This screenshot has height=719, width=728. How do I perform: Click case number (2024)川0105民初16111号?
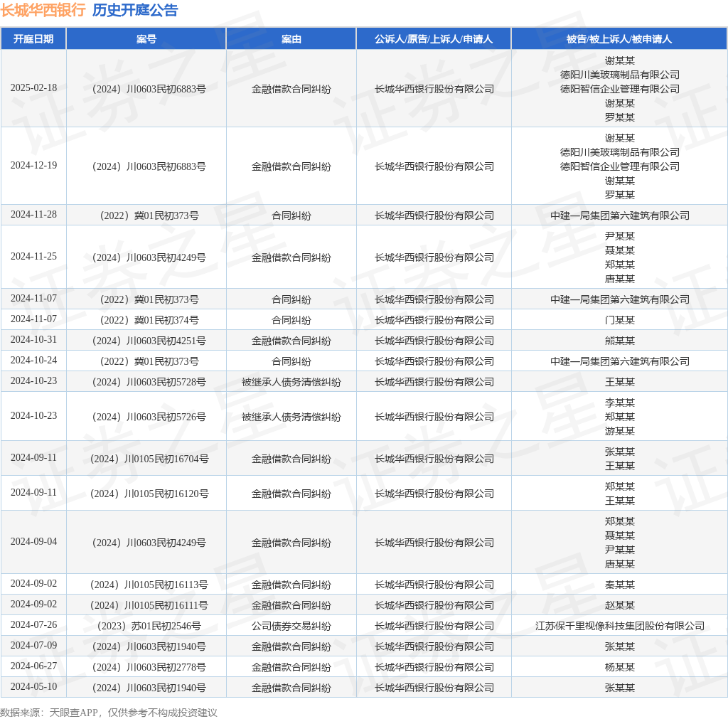[149, 605]
